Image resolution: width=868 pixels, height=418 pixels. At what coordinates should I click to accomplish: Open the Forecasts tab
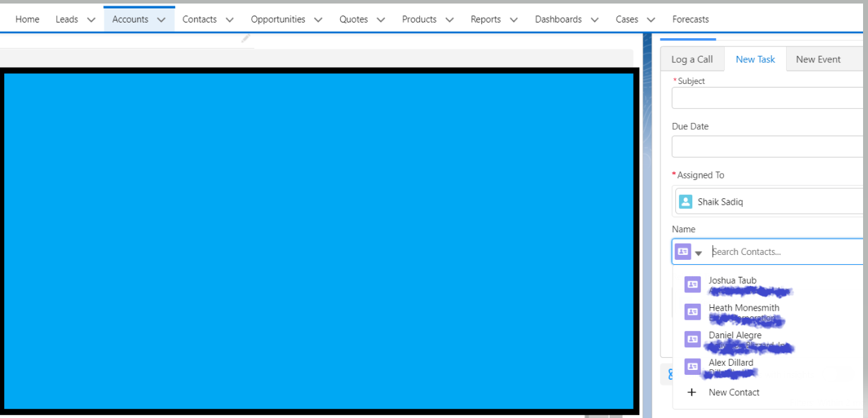pyautogui.click(x=691, y=19)
